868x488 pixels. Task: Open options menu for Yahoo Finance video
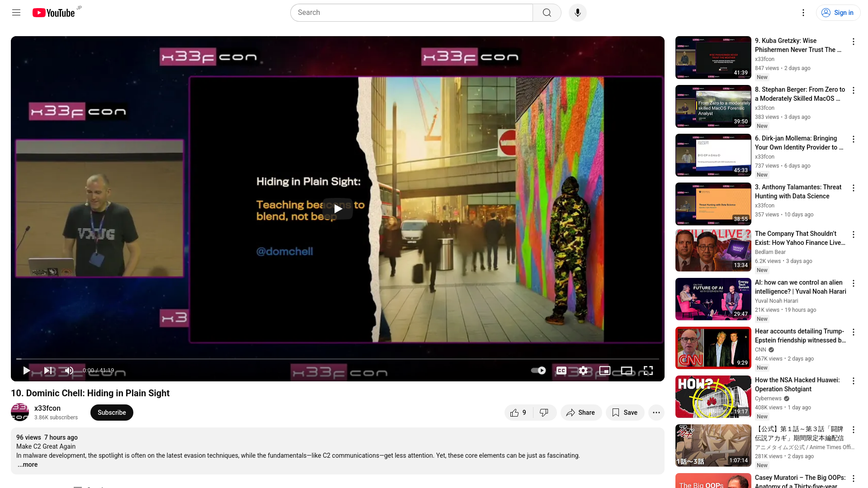click(x=854, y=235)
